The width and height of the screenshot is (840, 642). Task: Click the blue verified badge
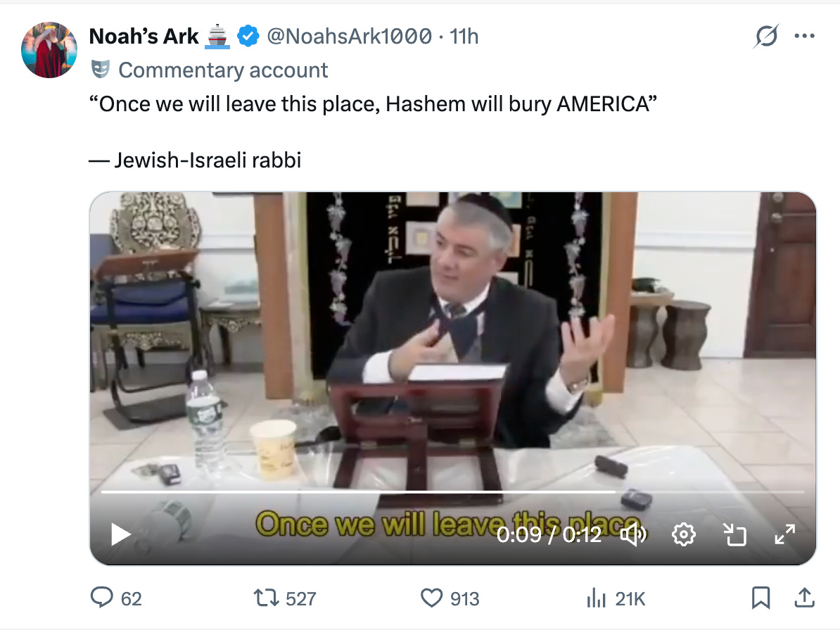pyautogui.click(x=248, y=37)
